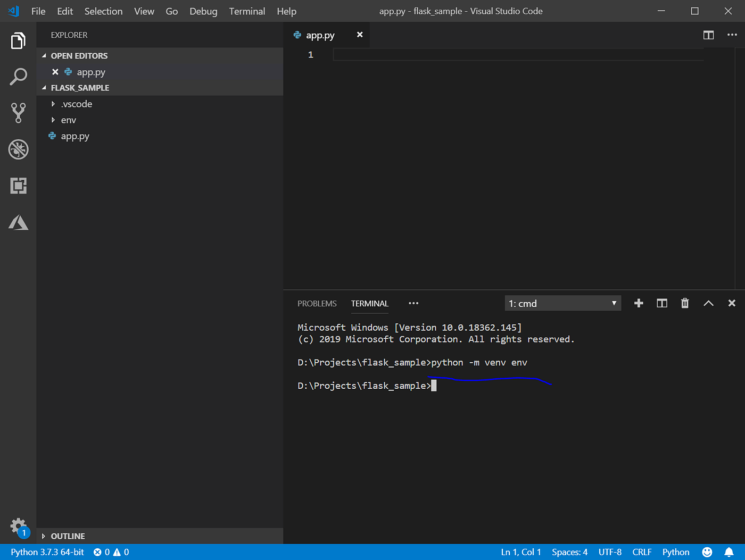Open the Search sidebar icon

[x=18, y=77]
